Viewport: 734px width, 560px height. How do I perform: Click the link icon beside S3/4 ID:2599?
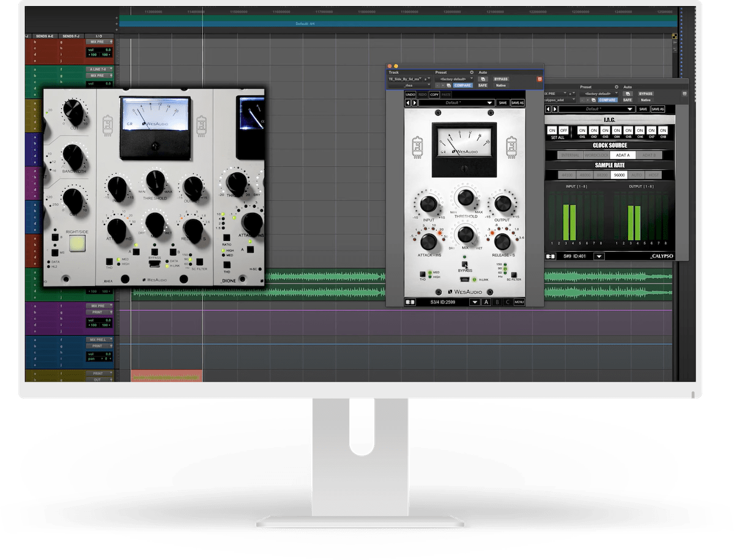(x=410, y=302)
